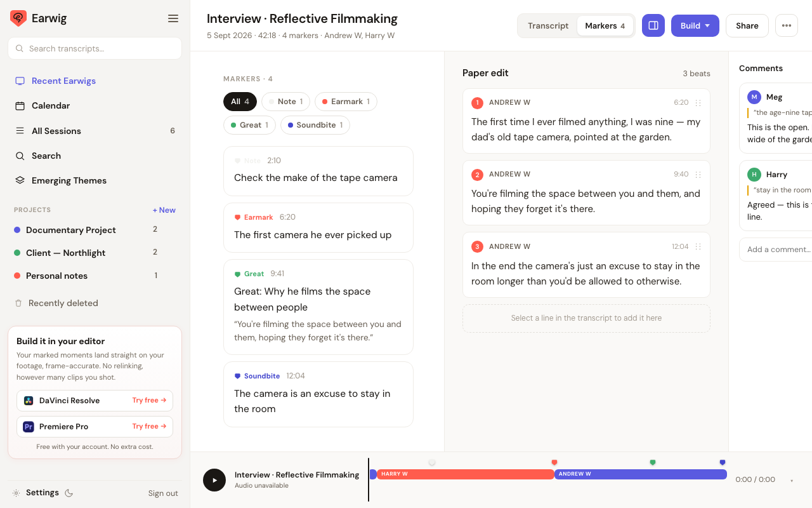Click the play button in audio bar

tap(214, 480)
